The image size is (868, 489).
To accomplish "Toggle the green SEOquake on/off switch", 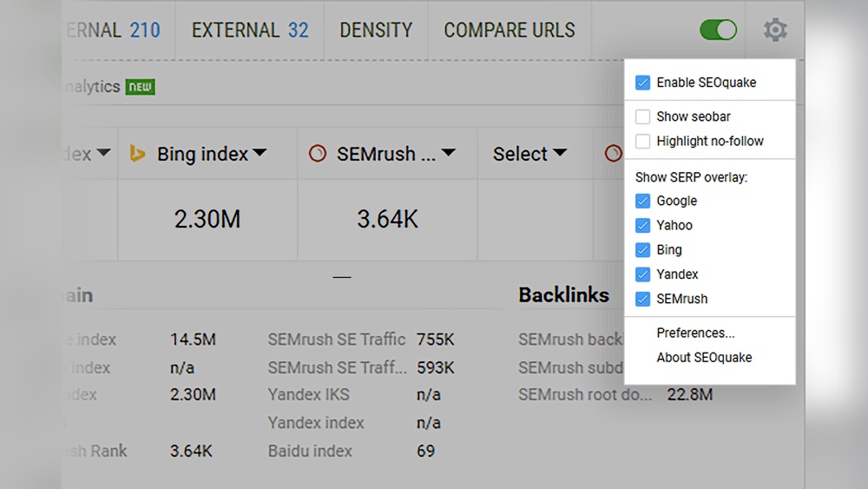I will pyautogui.click(x=718, y=30).
